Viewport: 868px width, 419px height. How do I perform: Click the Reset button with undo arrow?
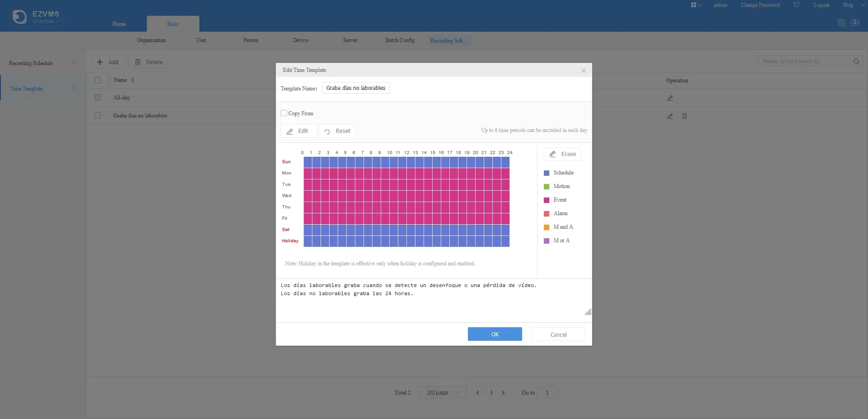[x=337, y=131]
